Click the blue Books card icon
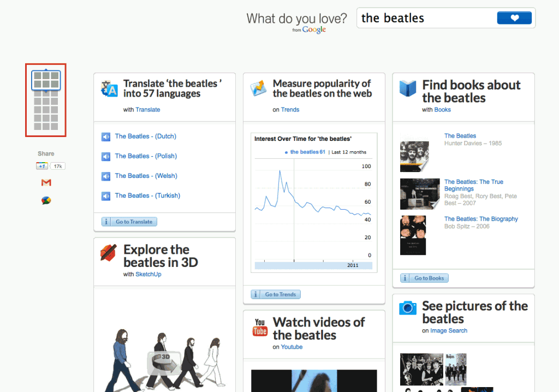The height and width of the screenshot is (392, 559). (407, 88)
